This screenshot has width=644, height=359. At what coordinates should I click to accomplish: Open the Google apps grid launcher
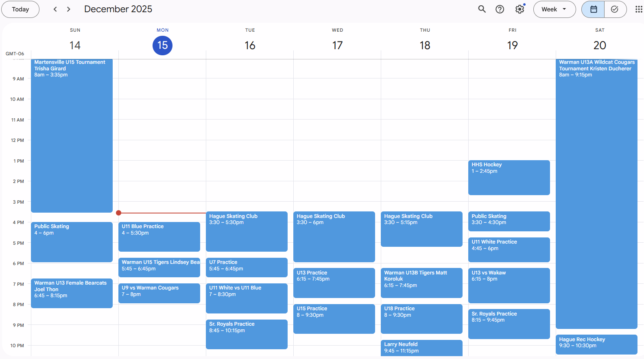(x=639, y=9)
